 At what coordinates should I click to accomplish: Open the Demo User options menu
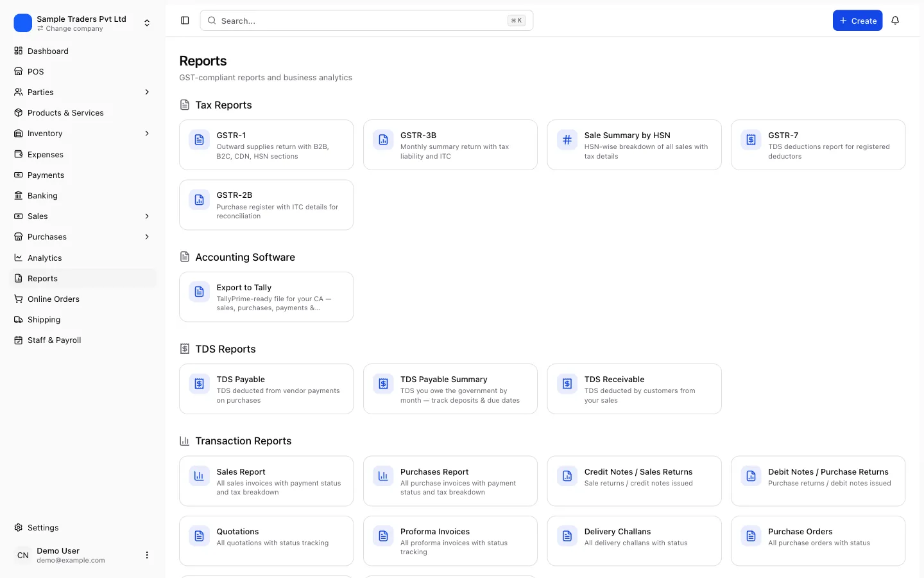coord(147,555)
